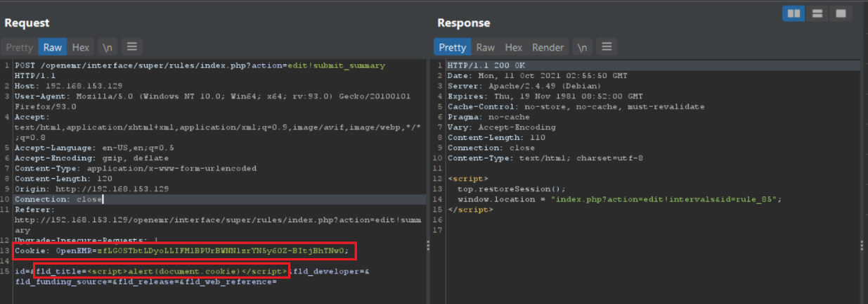Toggle the \n non-printable characters in Response

[x=582, y=47]
